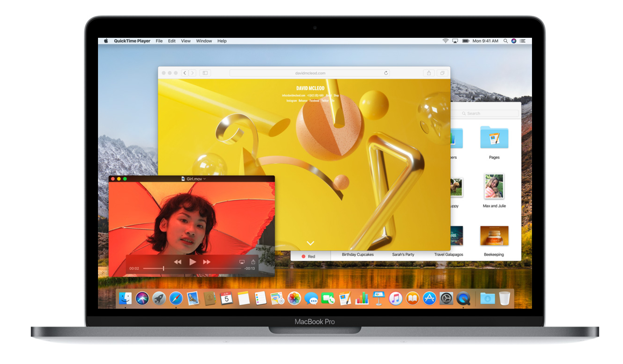Open the Edit menu

click(172, 41)
